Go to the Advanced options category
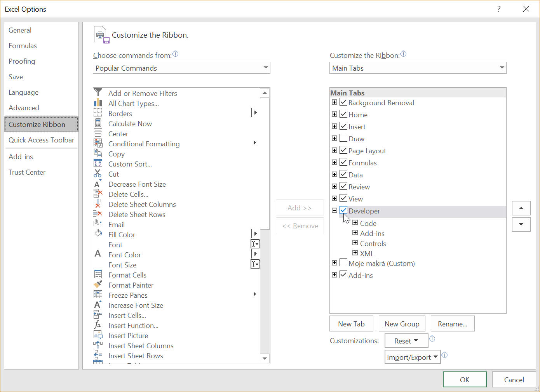Image resolution: width=540 pixels, height=392 pixels. point(41,108)
